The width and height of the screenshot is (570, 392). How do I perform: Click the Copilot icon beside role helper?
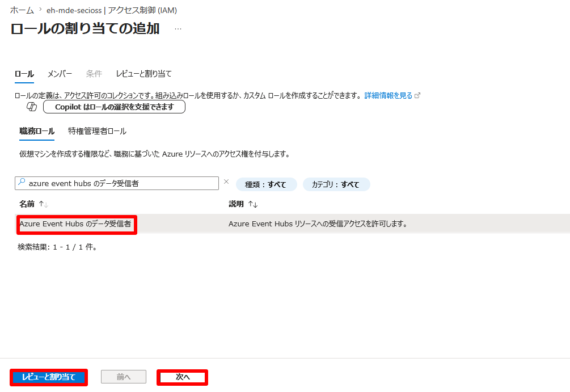[32, 107]
